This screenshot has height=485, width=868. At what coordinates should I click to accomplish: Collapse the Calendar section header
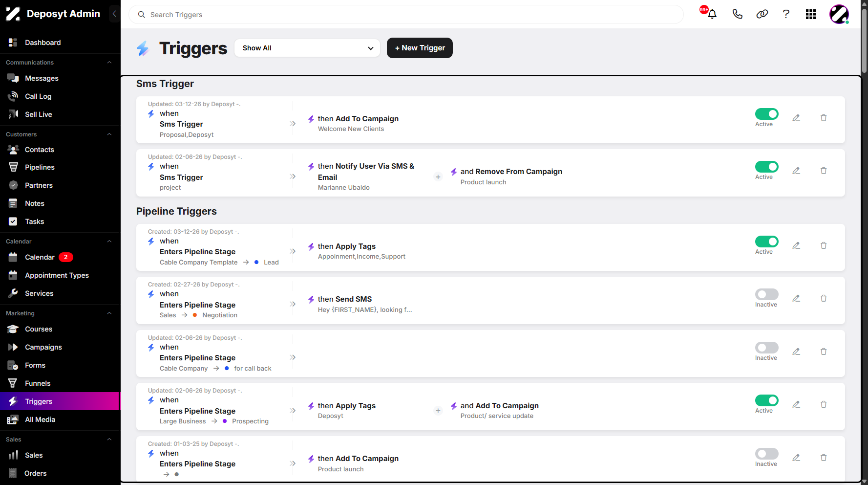click(109, 242)
